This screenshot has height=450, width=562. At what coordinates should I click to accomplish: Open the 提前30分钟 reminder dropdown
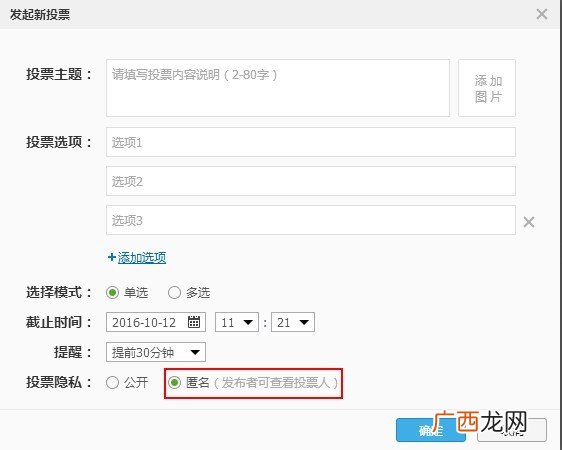coord(156,352)
